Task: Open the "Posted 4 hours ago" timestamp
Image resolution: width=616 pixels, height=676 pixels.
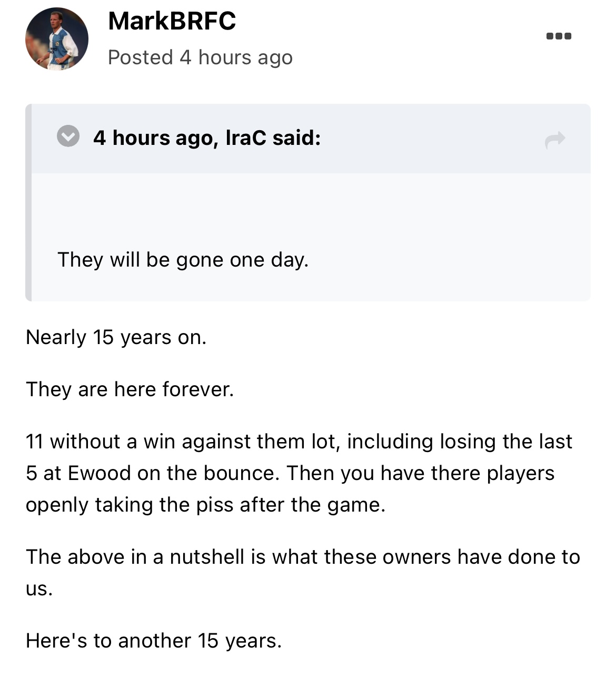Action: pos(200,57)
